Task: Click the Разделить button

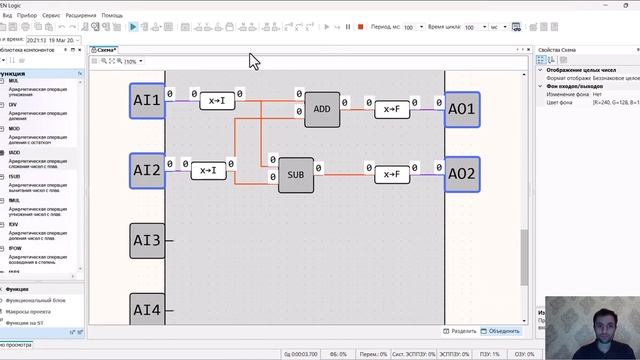Action: tap(460, 331)
